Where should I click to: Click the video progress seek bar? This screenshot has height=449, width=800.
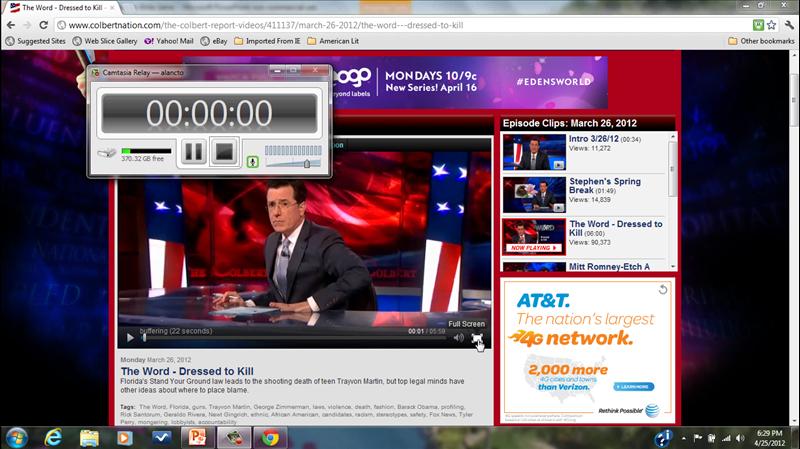(294, 337)
